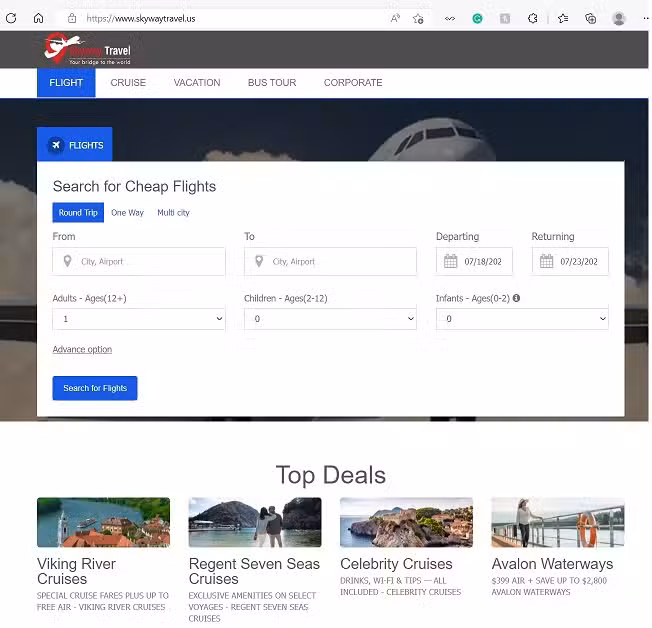The image size is (652, 628).
Task: Open the Celebrity Cruises deal title
Action: pyautogui.click(x=396, y=564)
